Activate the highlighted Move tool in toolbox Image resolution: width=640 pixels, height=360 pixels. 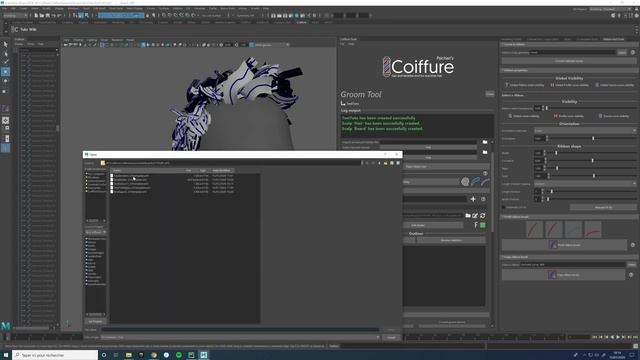(x=5, y=72)
